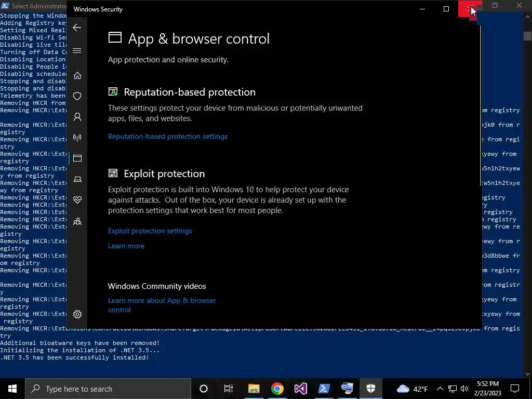Click the taskbar search box
This screenshot has width=532, height=399.
coord(108,389)
